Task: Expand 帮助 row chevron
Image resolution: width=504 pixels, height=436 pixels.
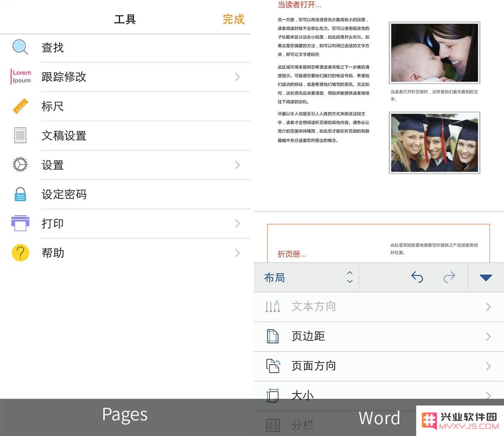Action: tap(238, 253)
